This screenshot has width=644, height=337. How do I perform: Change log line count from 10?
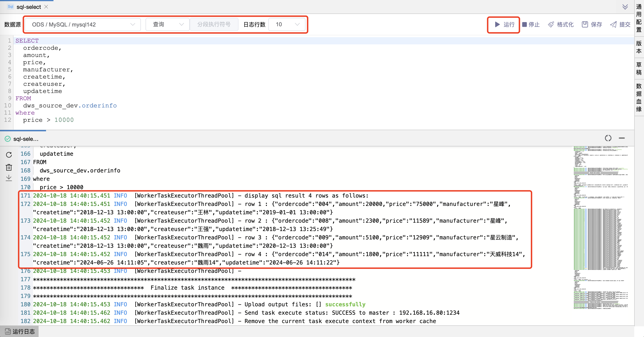click(286, 24)
